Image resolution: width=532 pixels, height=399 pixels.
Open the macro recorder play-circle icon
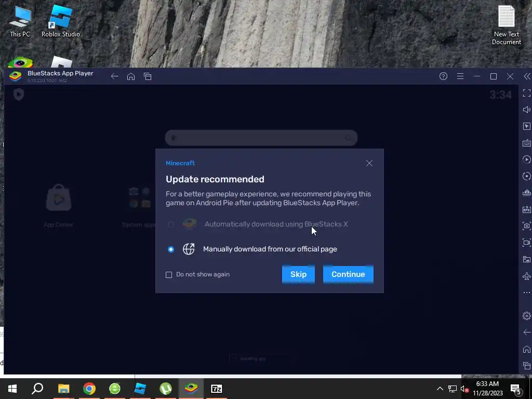[527, 159]
